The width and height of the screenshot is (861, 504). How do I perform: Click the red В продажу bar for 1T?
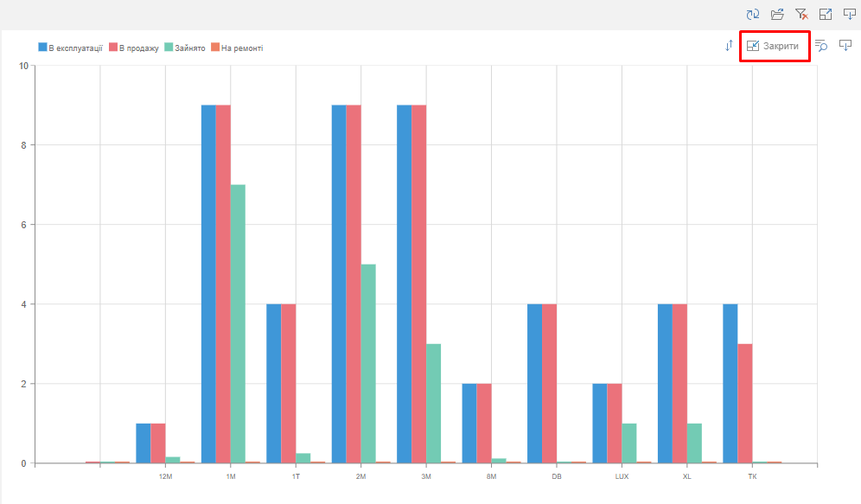click(288, 383)
